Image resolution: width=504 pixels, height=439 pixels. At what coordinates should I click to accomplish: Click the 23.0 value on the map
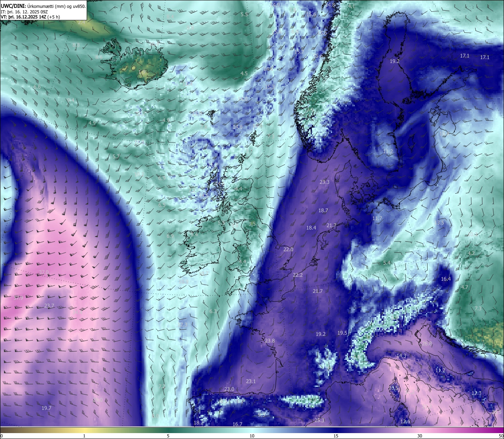[229, 389]
